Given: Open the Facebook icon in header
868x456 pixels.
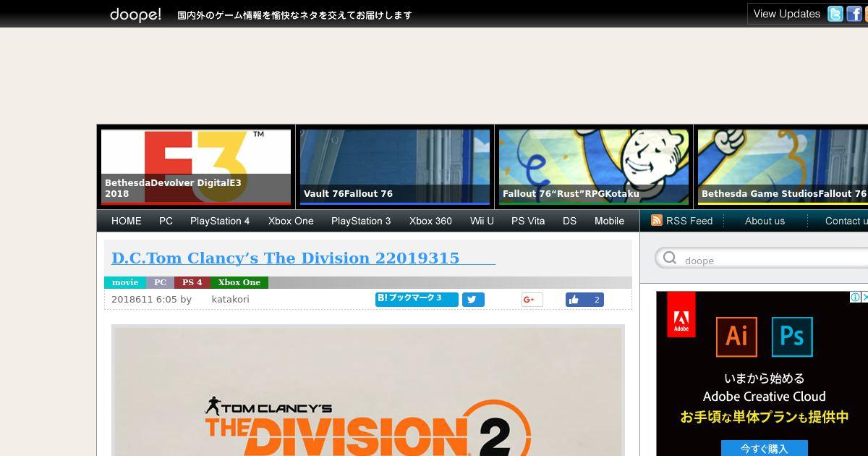Looking at the screenshot, I should click(x=854, y=14).
